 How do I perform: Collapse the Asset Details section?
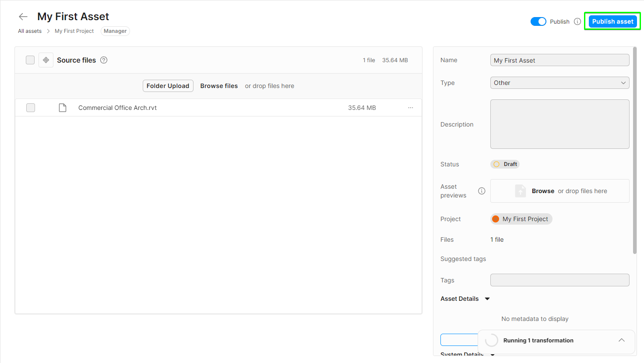pos(487,299)
